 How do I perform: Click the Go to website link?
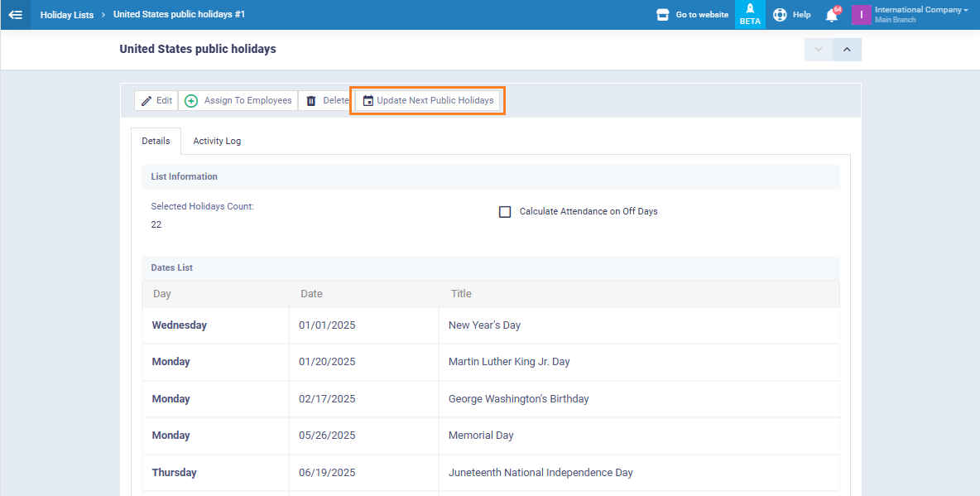pyautogui.click(x=702, y=14)
